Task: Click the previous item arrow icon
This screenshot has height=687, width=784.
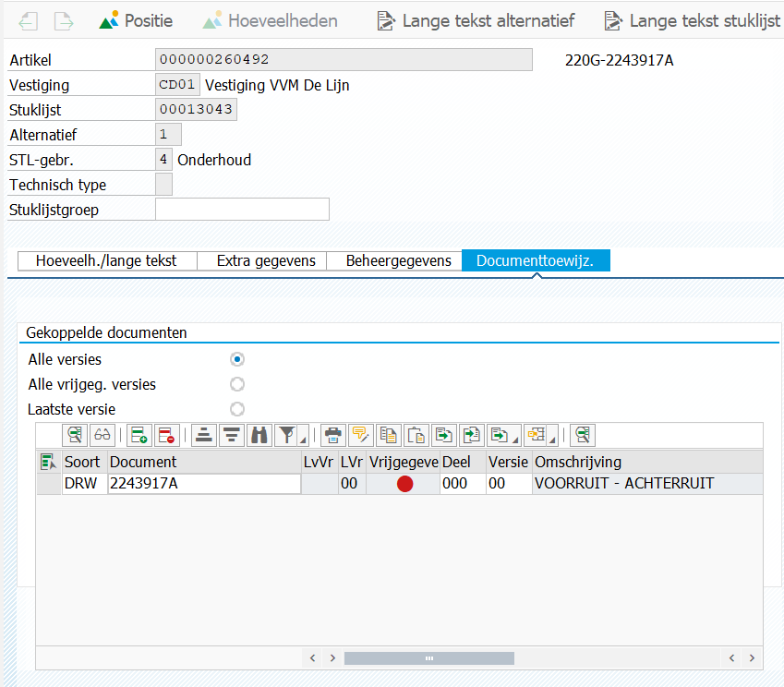Action: click(28, 21)
